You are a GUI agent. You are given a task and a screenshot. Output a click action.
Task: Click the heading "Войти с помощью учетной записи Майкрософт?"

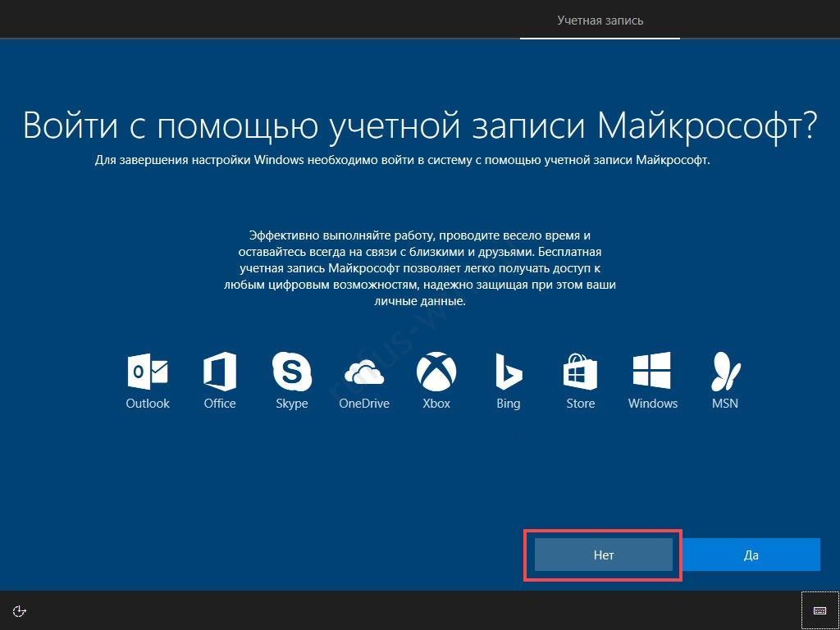(420, 126)
